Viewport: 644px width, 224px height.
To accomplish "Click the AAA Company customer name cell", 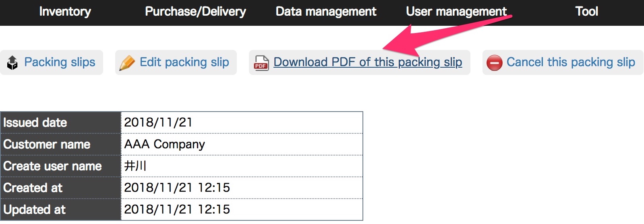I will (x=242, y=144).
